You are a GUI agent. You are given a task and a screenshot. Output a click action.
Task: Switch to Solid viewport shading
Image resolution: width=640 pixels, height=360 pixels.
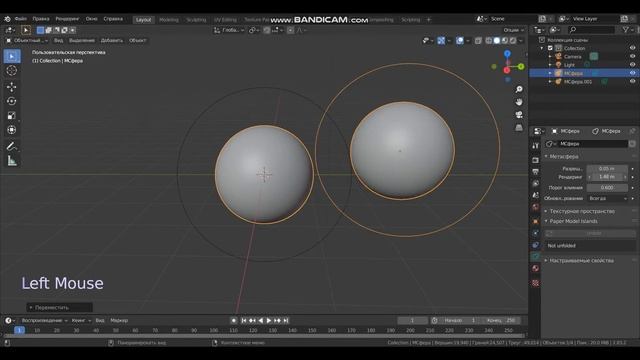pyautogui.click(x=497, y=41)
